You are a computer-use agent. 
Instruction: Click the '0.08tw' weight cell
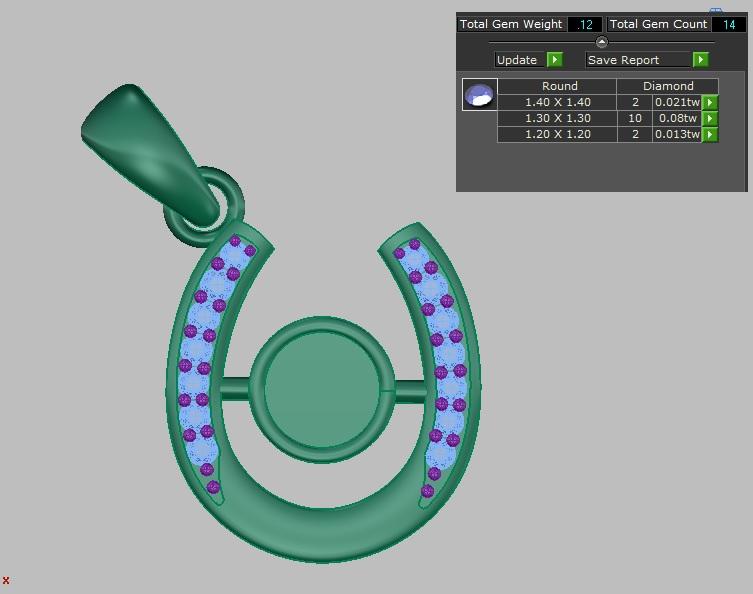coord(677,118)
